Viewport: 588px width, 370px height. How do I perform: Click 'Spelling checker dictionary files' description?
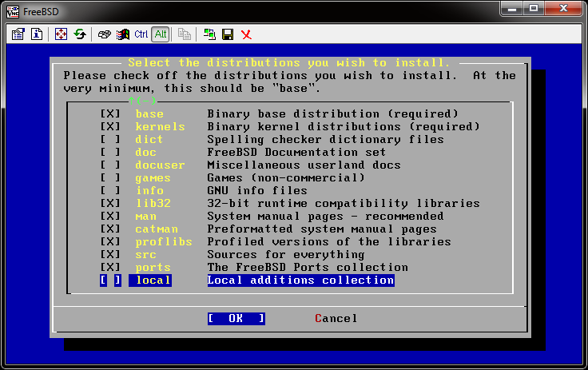coord(325,139)
